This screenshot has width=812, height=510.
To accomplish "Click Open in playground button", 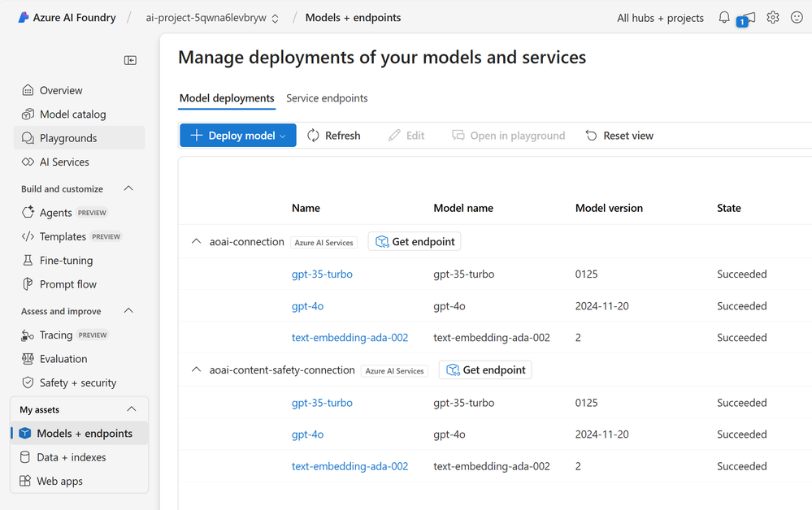I will click(509, 136).
